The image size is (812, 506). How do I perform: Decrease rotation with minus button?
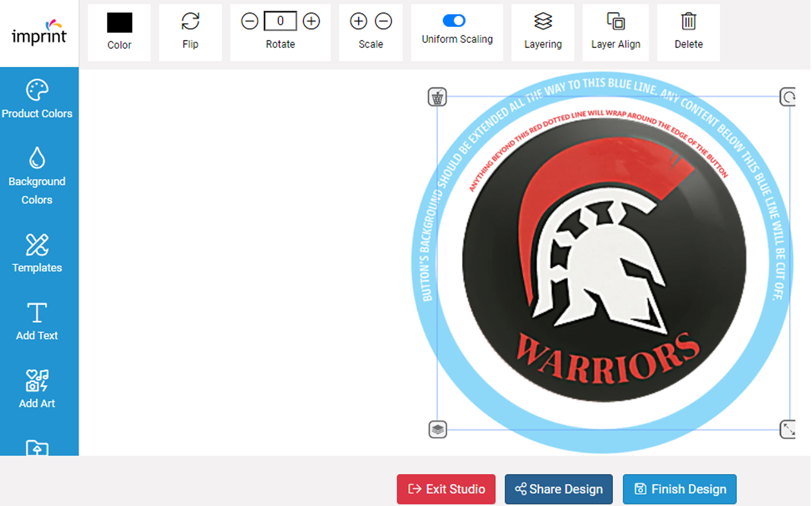249,21
